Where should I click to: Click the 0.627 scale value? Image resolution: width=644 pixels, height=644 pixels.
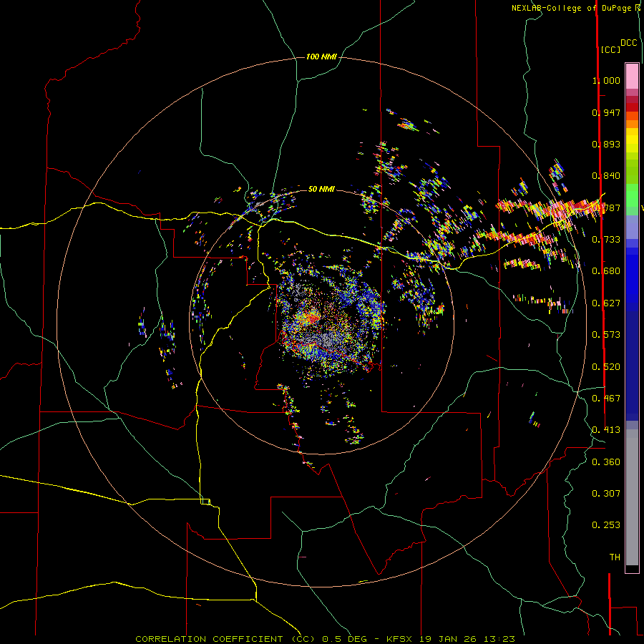coord(606,303)
